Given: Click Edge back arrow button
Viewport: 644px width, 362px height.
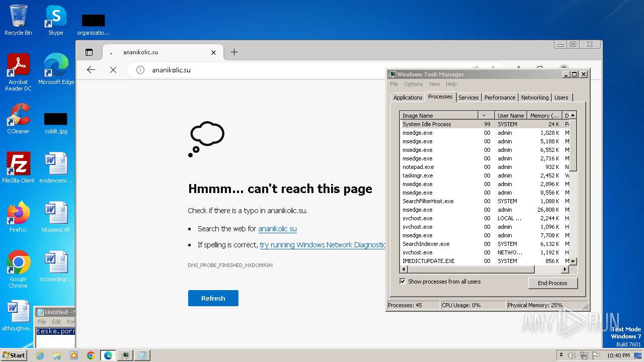Looking at the screenshot, I should [x=91, y=70].
